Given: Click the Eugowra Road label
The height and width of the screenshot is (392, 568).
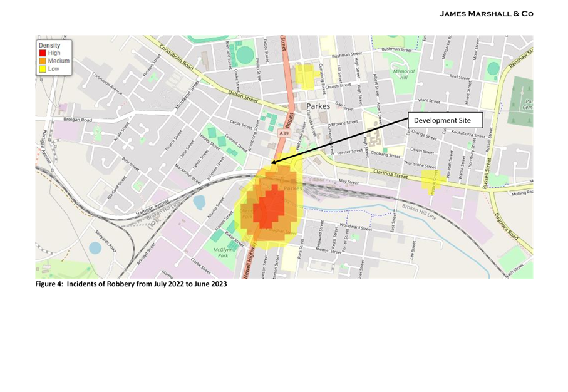Looking at the screenshot, I should [x=507, y=225].
